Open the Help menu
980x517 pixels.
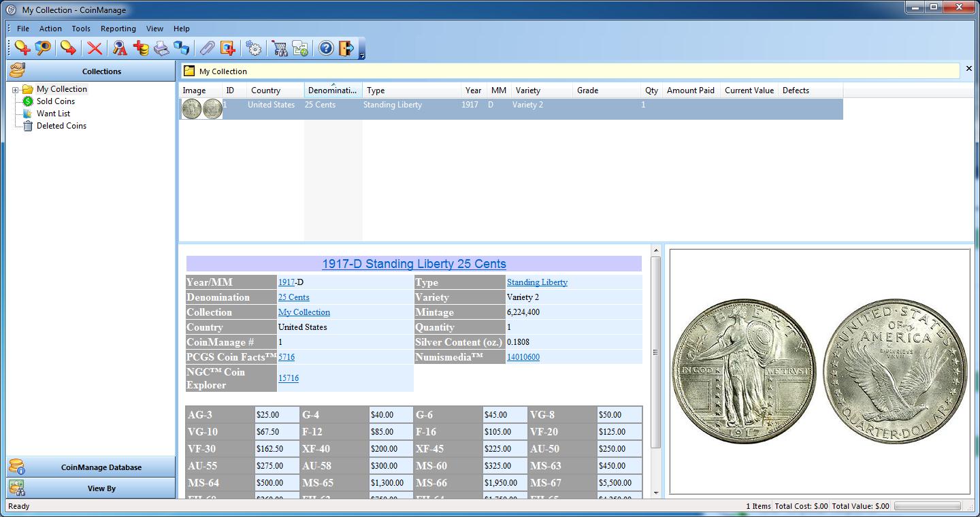click(182, 29)
